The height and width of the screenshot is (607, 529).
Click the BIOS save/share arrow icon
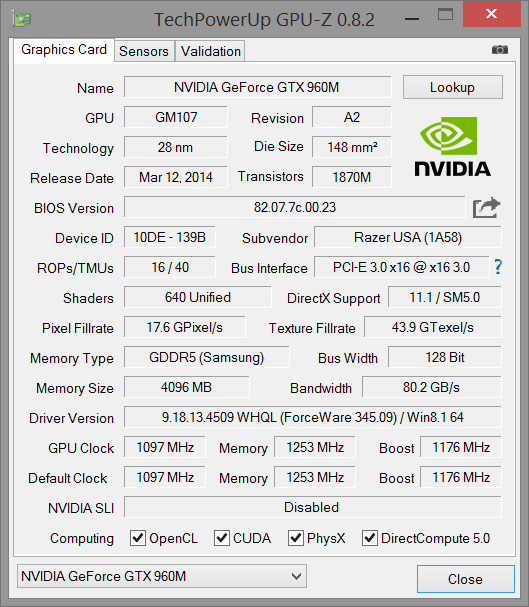[486, 208]
